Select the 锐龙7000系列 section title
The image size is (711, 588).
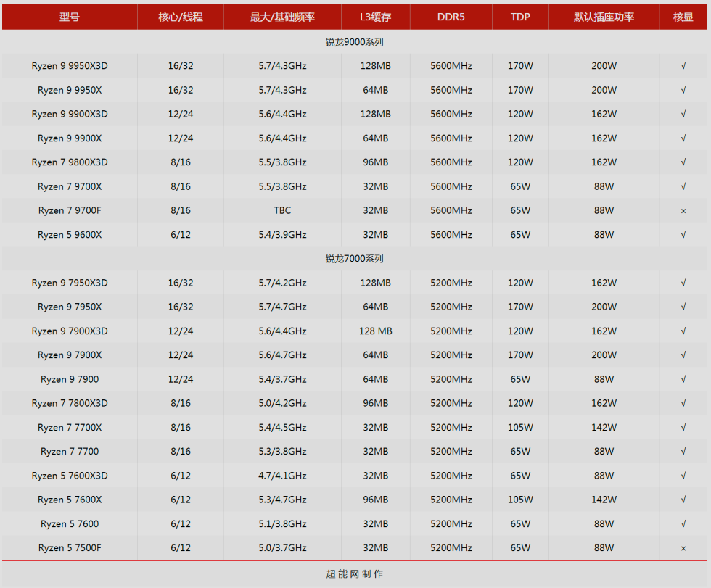pos(354,259)
